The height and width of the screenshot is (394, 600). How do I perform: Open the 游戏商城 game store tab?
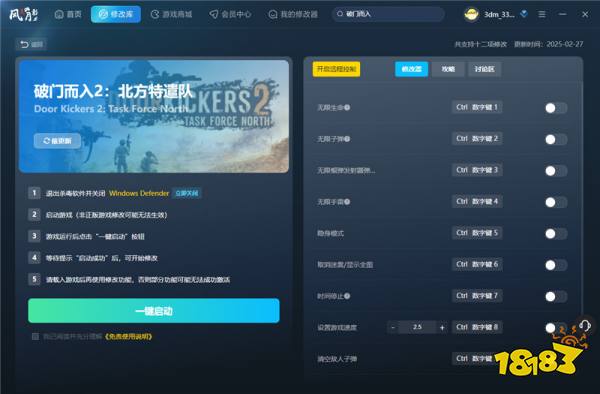point(171,14)
